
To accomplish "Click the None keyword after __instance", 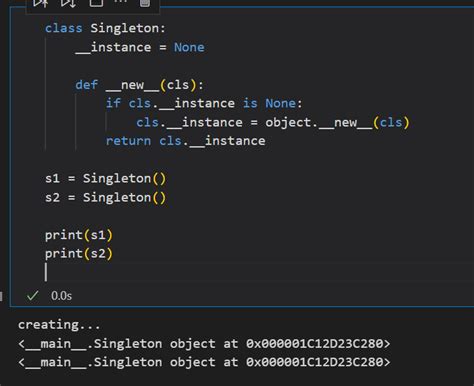I will point(189,47).
